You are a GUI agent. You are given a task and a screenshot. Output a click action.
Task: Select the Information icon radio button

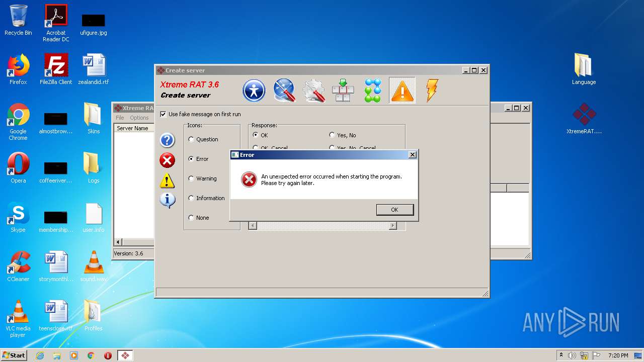(191, 198)
